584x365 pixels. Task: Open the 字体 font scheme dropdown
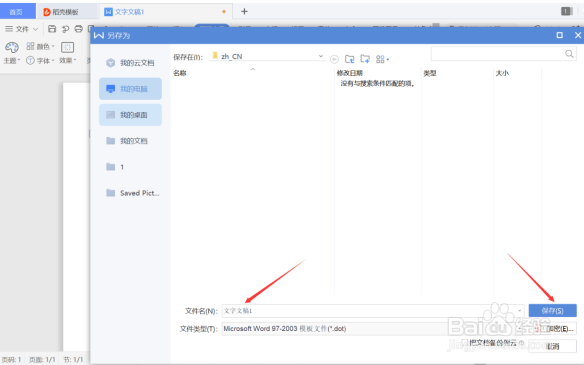pos(40,60)
